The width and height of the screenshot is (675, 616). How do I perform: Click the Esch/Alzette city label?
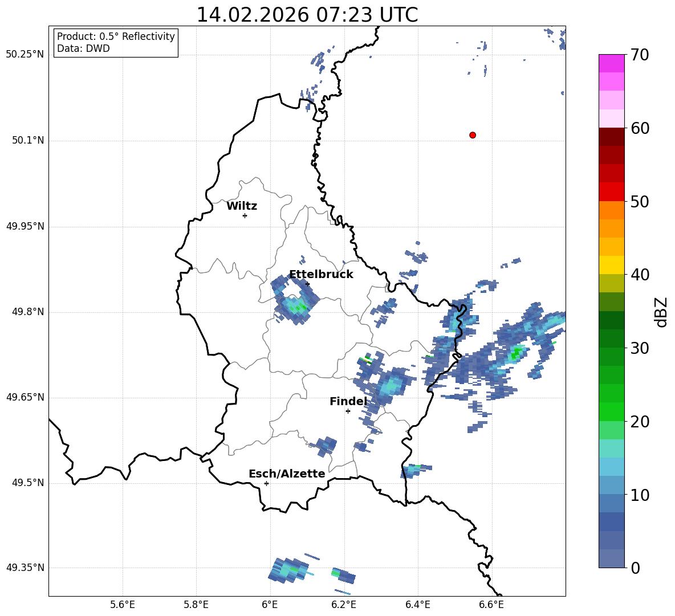(x=287, y=474)
